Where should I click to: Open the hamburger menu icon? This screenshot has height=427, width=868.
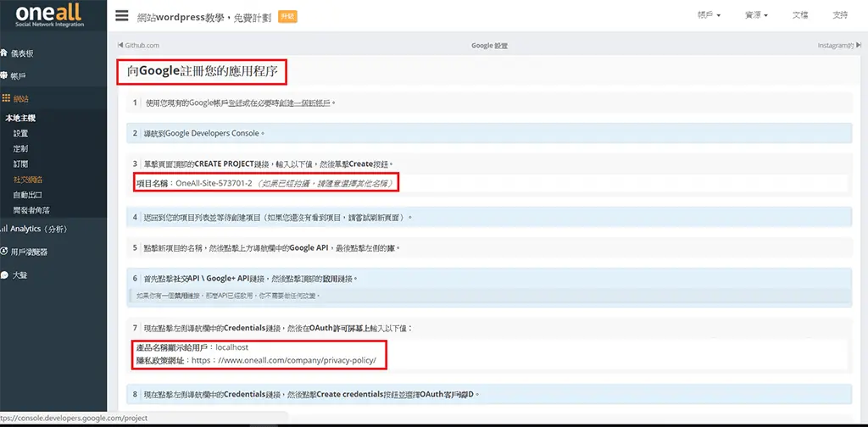pyautogui.click(x=122, y=15)
